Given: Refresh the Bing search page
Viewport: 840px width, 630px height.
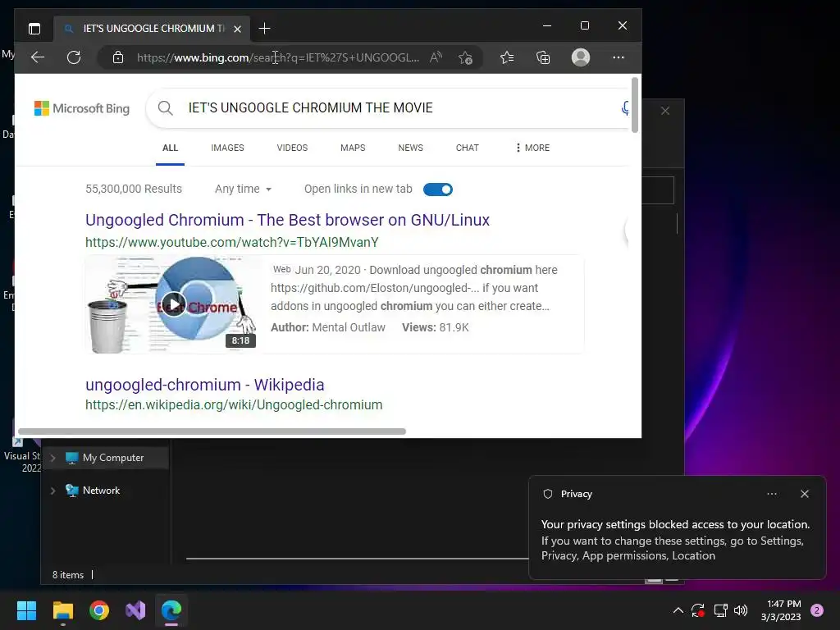Looking at the screenshot, I should click(x=74, y=57).
